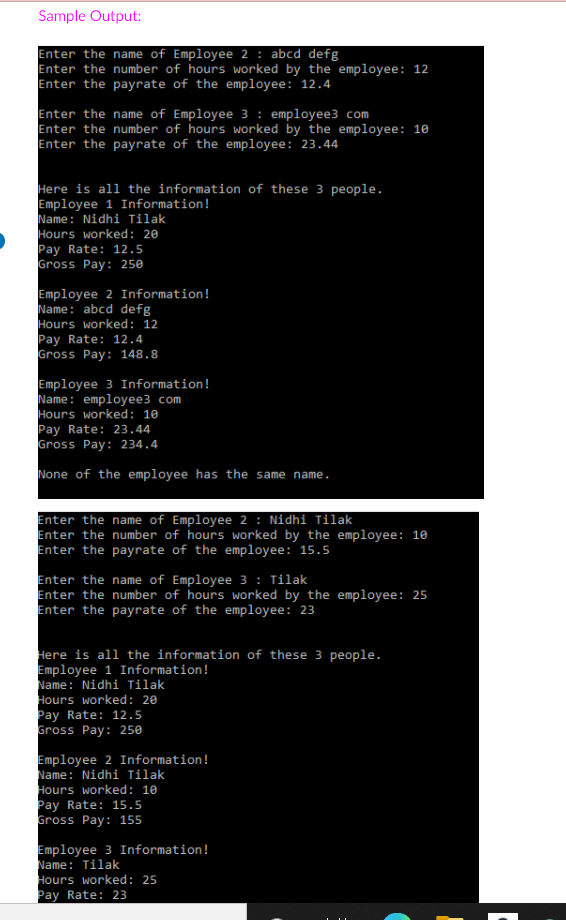Click "Gross Pay: 148.8" in first console
This screenshot has width=566, height=920.
[x=98, y=354]
